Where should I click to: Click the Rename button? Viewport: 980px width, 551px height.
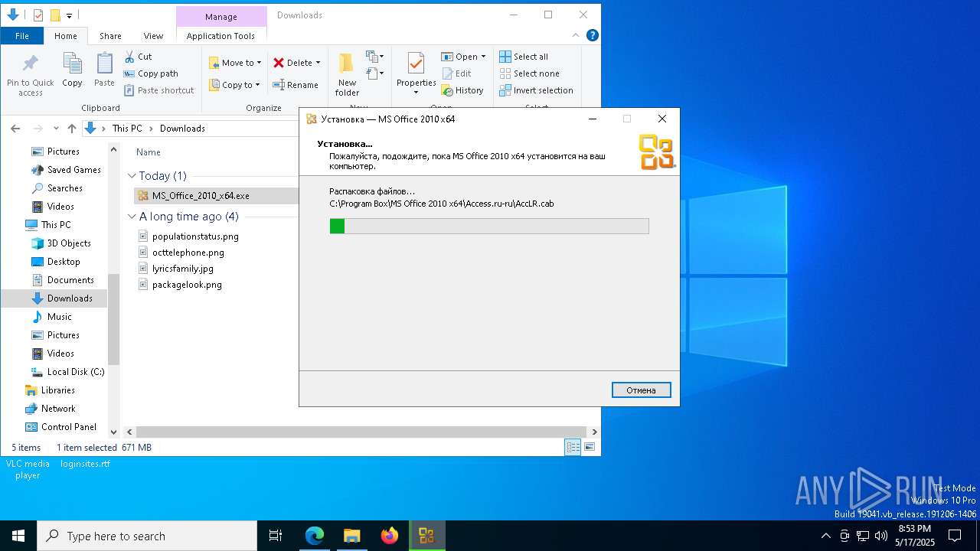[296, 85]
